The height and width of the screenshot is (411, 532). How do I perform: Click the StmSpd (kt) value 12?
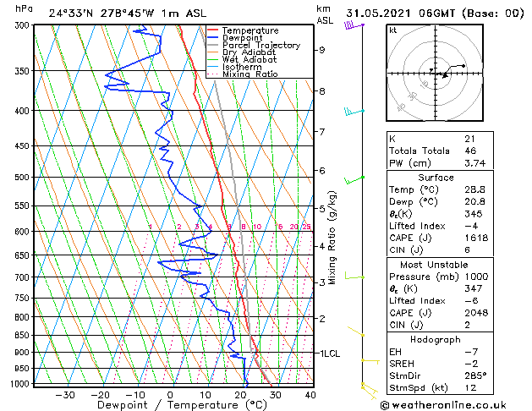click(x=470, y=387)
